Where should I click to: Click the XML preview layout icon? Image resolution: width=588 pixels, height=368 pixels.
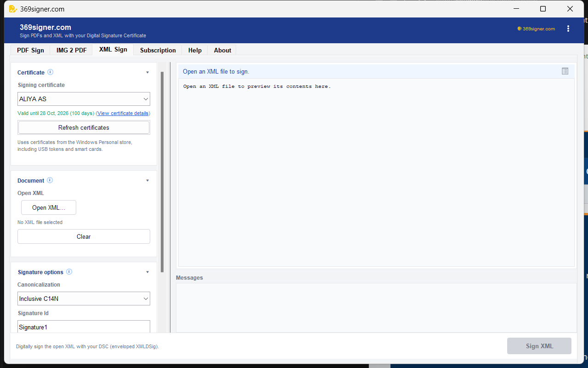coord(565,71)
